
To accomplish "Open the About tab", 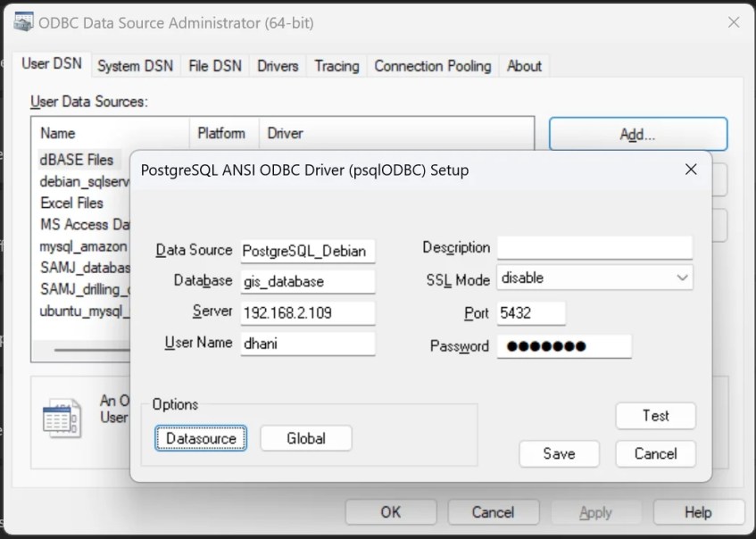I will 524,65.
